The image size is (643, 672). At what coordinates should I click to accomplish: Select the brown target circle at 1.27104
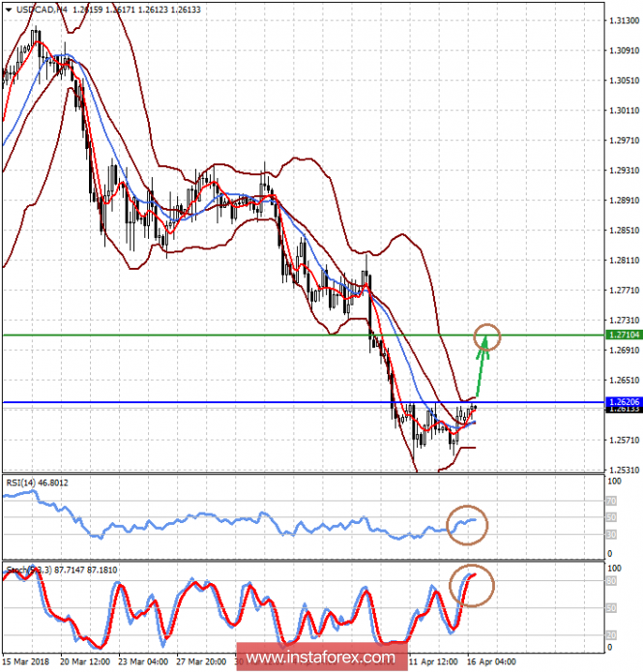click(x=488, y=336)
